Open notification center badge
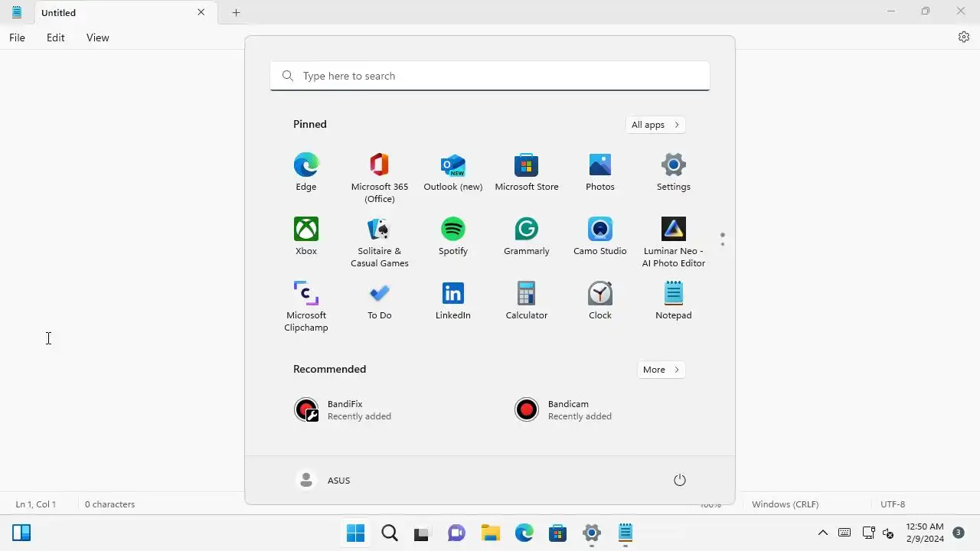This screenshot has width=980, height=551. 958,532
